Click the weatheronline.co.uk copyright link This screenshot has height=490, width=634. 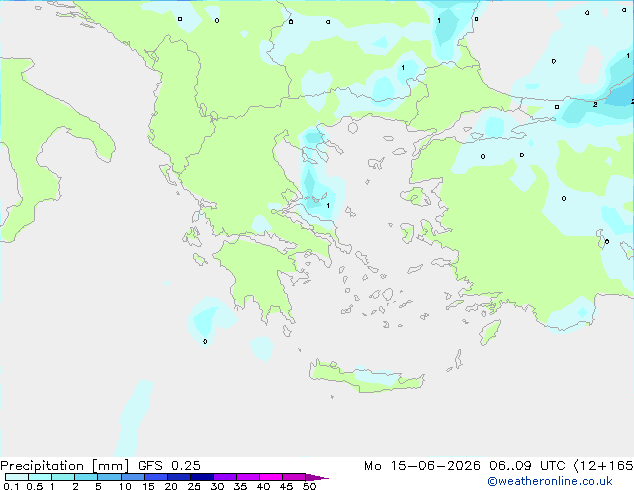tap(550, 481)
